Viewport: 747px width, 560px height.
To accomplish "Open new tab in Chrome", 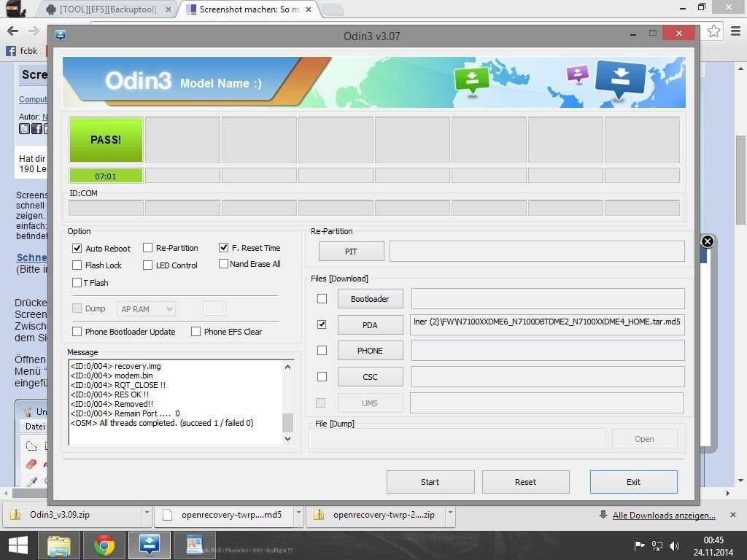I will click(333, 9).
